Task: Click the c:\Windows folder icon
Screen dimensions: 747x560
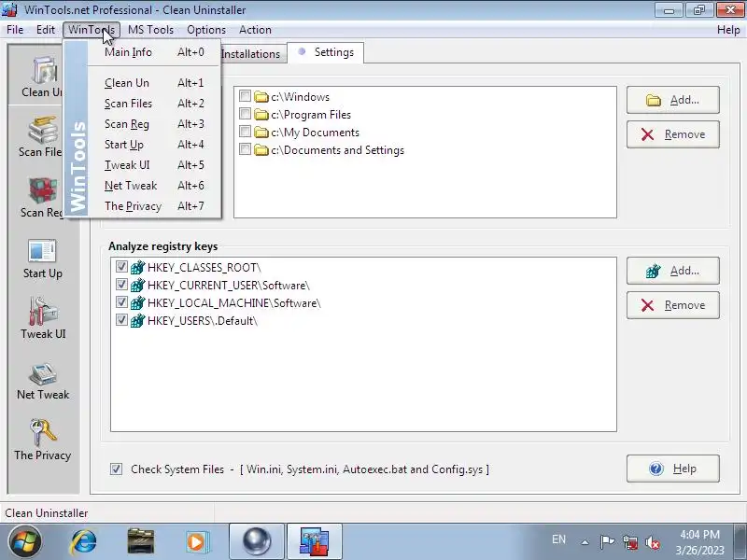Action: point(261,97)
